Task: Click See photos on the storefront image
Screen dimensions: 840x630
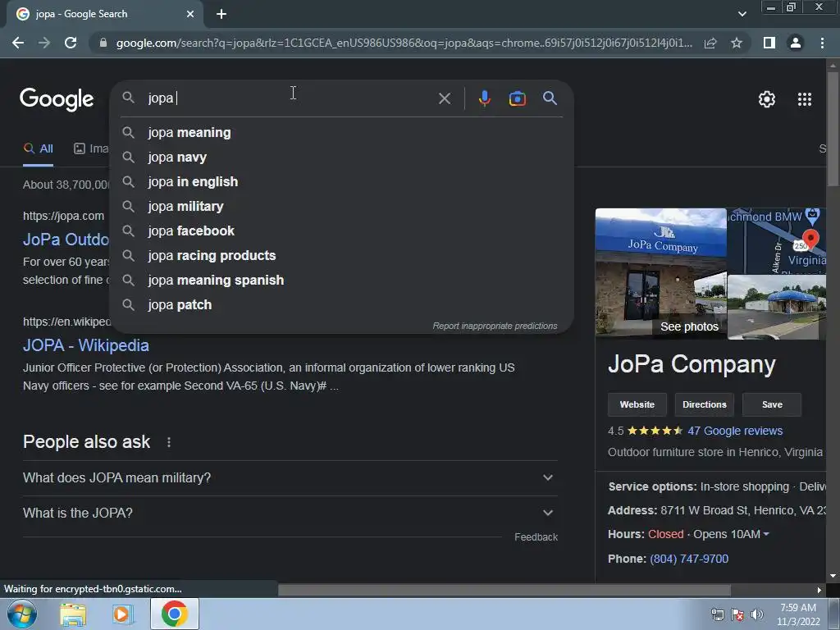Action: [689, 326]
